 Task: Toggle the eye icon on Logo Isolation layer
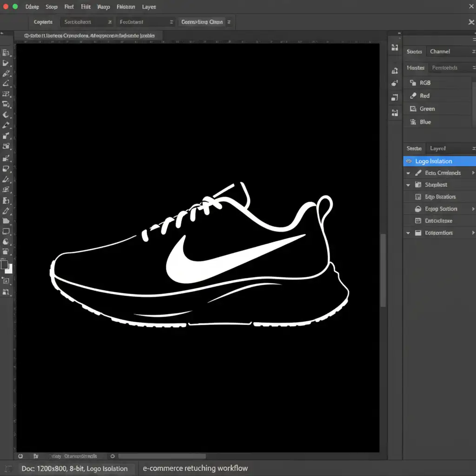tap(409, 161)
